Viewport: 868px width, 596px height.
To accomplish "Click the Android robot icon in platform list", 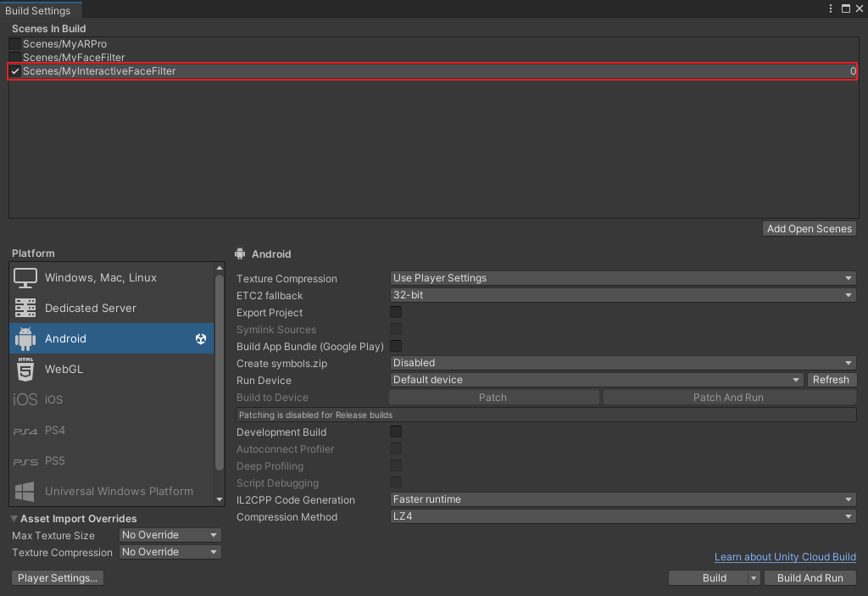I will [25, 338].
